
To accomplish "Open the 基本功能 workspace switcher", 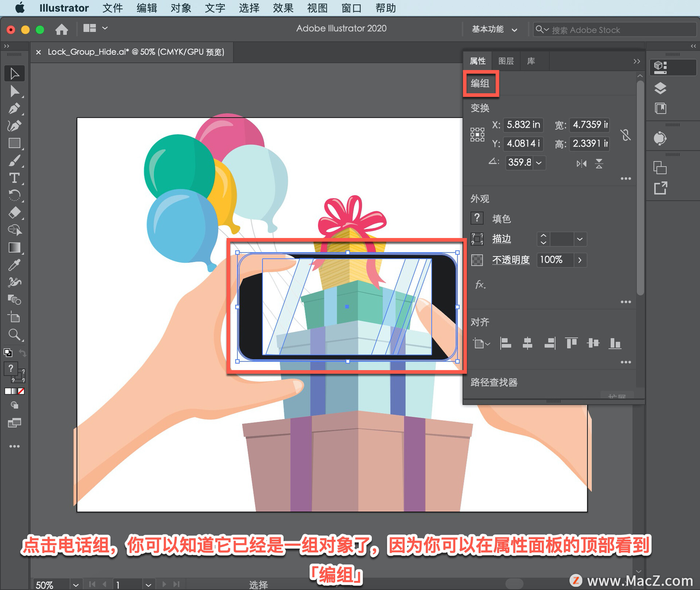I will pyautogui.click(x=495, y=30).
